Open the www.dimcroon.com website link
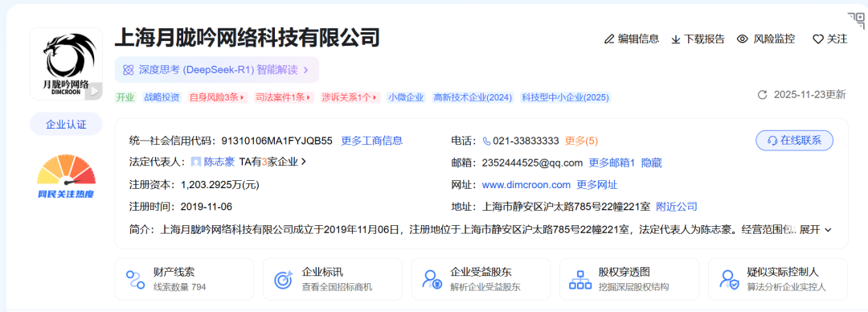868x312 pixels. tap(526, 184)
